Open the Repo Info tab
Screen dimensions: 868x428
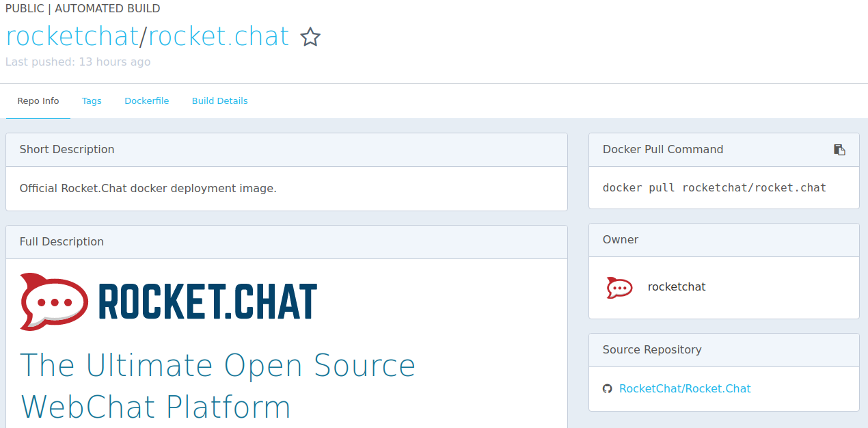tap(38, 101)
